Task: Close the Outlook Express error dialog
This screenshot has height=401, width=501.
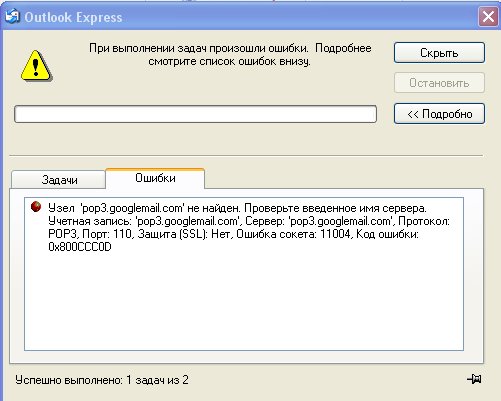Action: (488, 16)
